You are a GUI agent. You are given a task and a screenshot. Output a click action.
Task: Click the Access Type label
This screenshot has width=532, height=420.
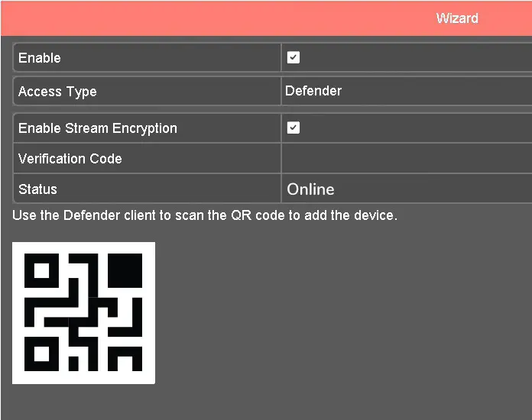(x=57, y=92)
